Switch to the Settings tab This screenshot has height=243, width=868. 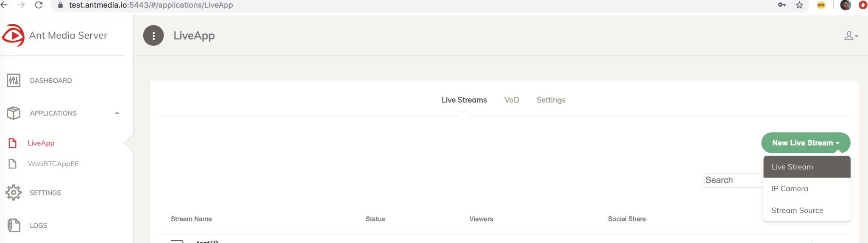pyautogui.click(x=551, y=100)
